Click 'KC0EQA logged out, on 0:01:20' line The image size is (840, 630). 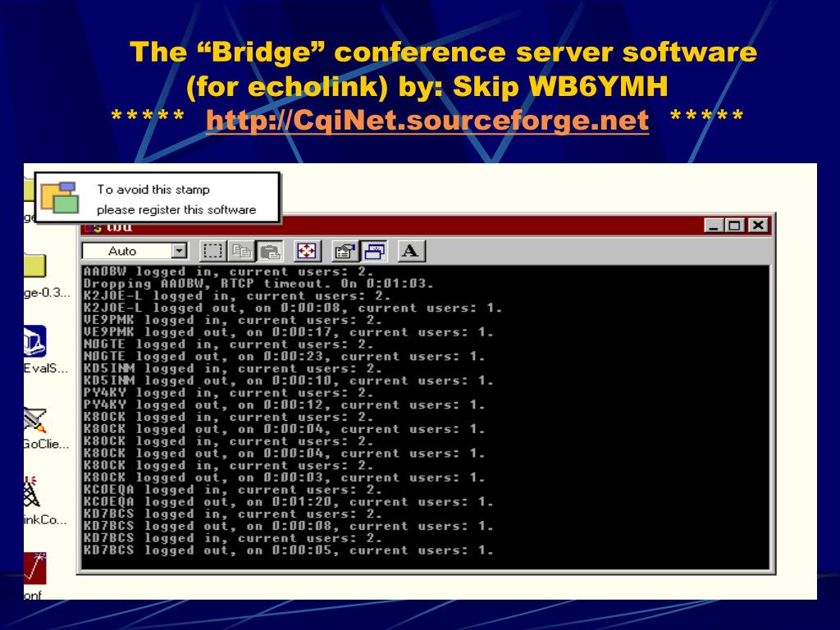click(288, 502)
